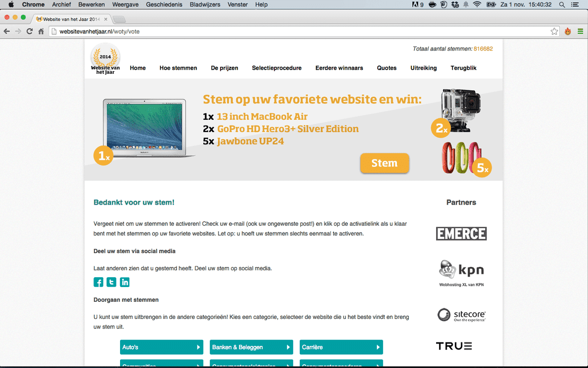Expand the Carrière category

coord(341,347)
